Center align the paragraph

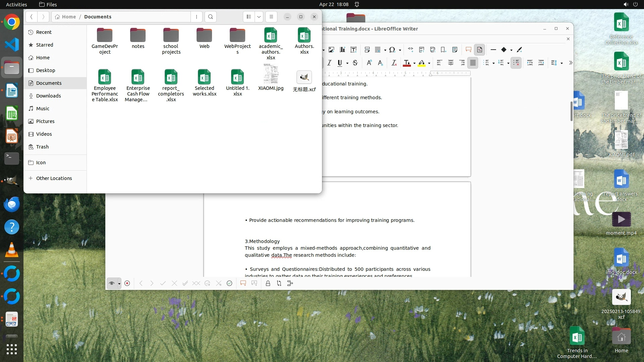451,63
